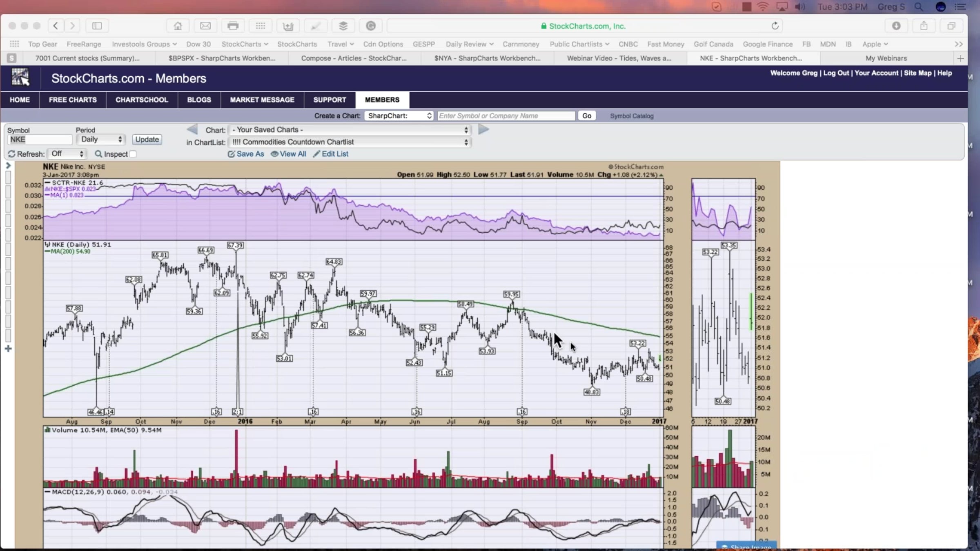Go to previous saved chart arrow
This screenshot has height=551, width=980.
coord(192,129)
